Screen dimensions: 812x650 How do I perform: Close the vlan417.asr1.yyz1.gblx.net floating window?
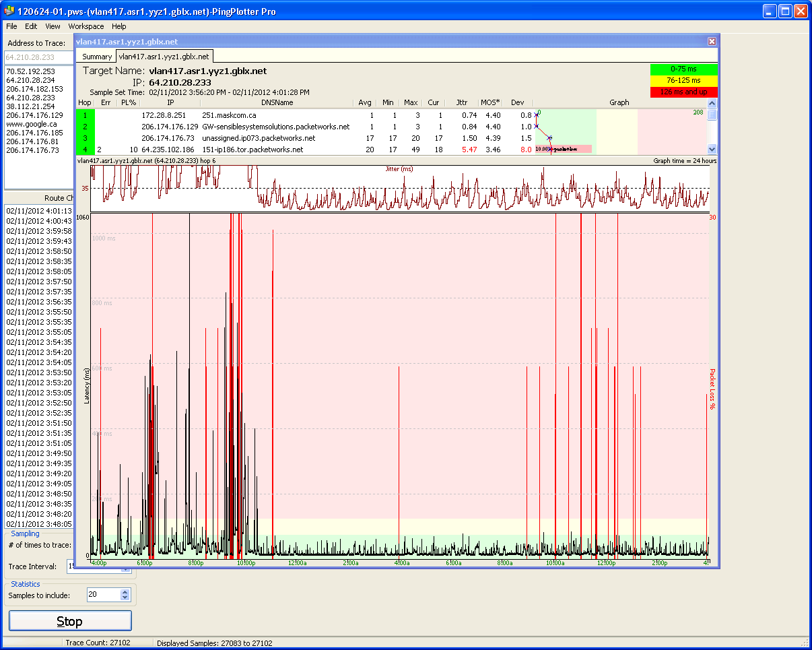(x=712, y=42)
